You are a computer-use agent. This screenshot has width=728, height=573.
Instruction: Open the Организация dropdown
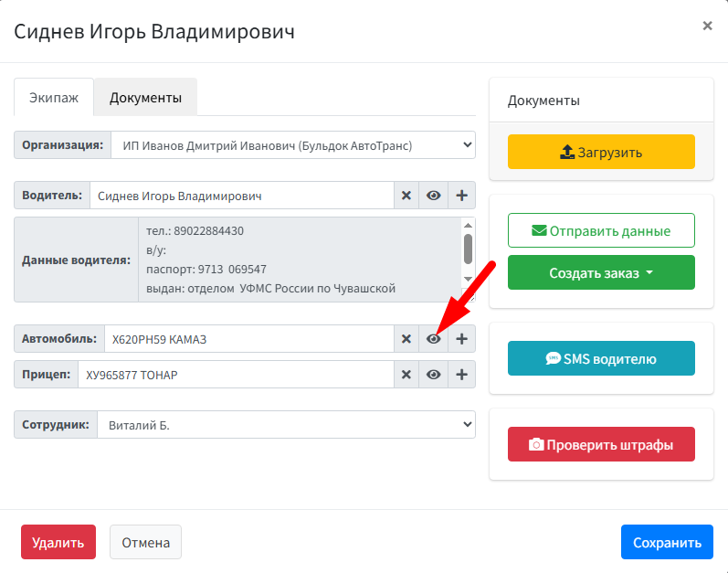290,144
